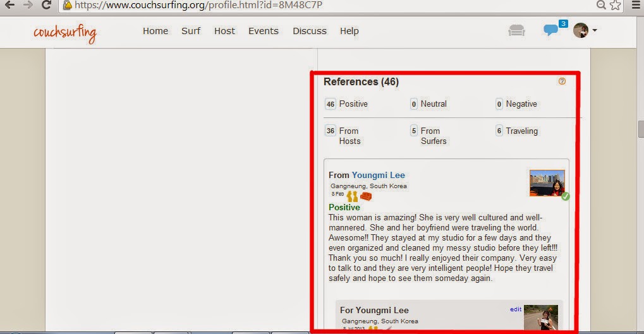
Task: Open the Events menu item
Action: pos(264,31)
